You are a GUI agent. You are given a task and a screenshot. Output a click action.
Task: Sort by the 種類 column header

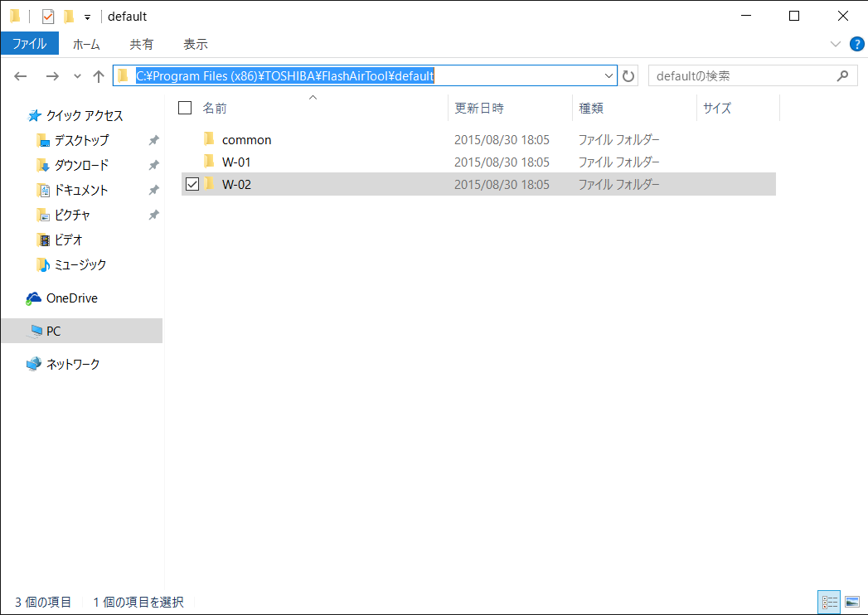[590, 109]
